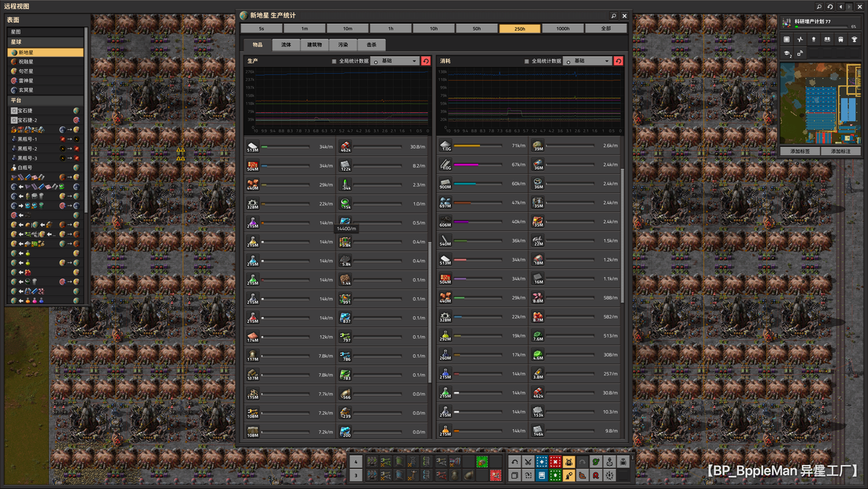Select platform 白瓶号
Image resolution: width=868 pixels, height=489 pixels.
point(45,167)
